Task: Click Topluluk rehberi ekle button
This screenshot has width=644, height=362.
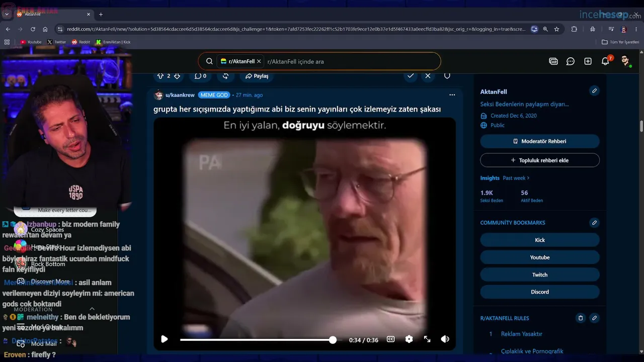Action: point(540,160)
